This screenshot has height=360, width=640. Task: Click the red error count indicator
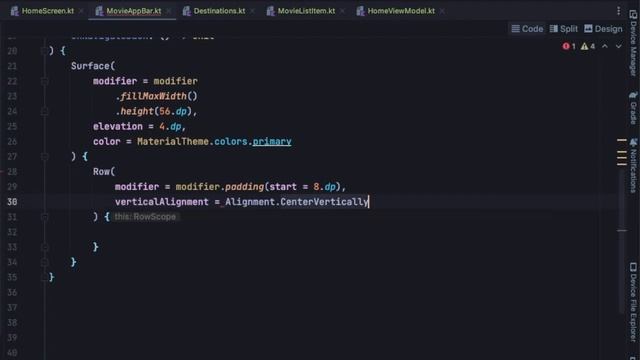pos(569,46)
